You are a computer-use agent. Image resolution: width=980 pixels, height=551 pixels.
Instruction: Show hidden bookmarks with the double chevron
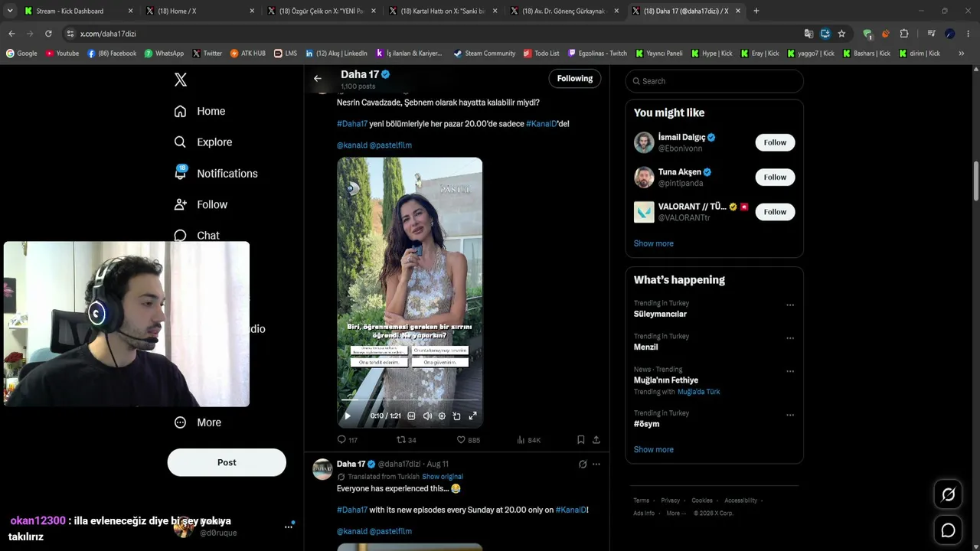(961, 54)
